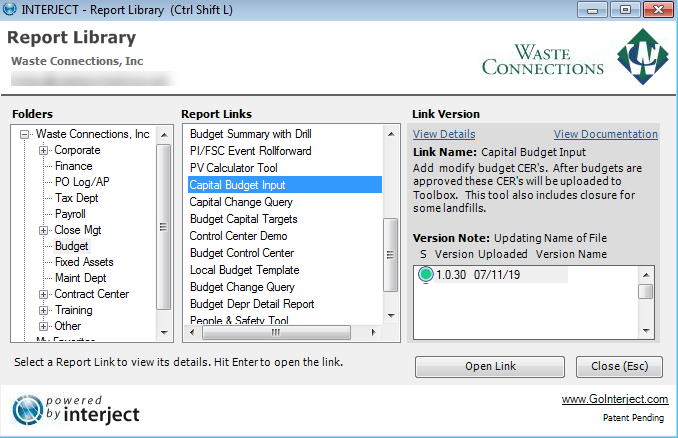Click the Interject globe icon in title bar
Image resolution: width=678 pixels, height=438 pixels.
click(10, 9)
